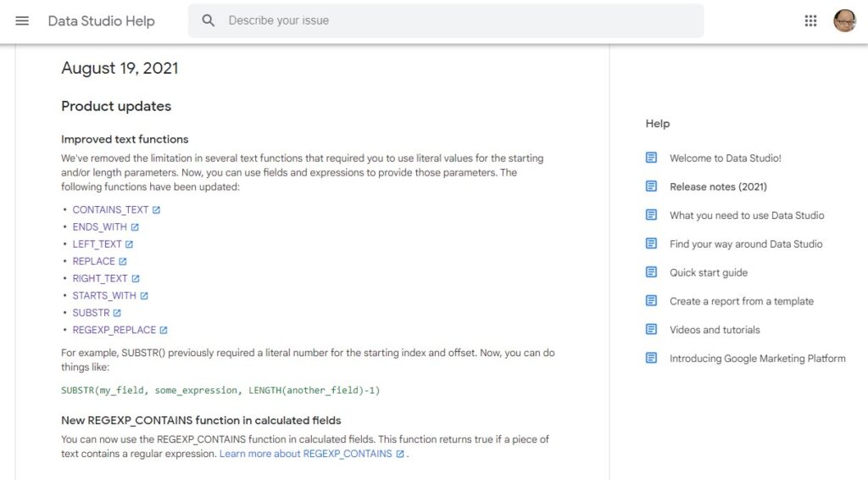
Task: Open the CONTAINS_TEXT function link
Action: pyautogui.click(x=110, y=209)
